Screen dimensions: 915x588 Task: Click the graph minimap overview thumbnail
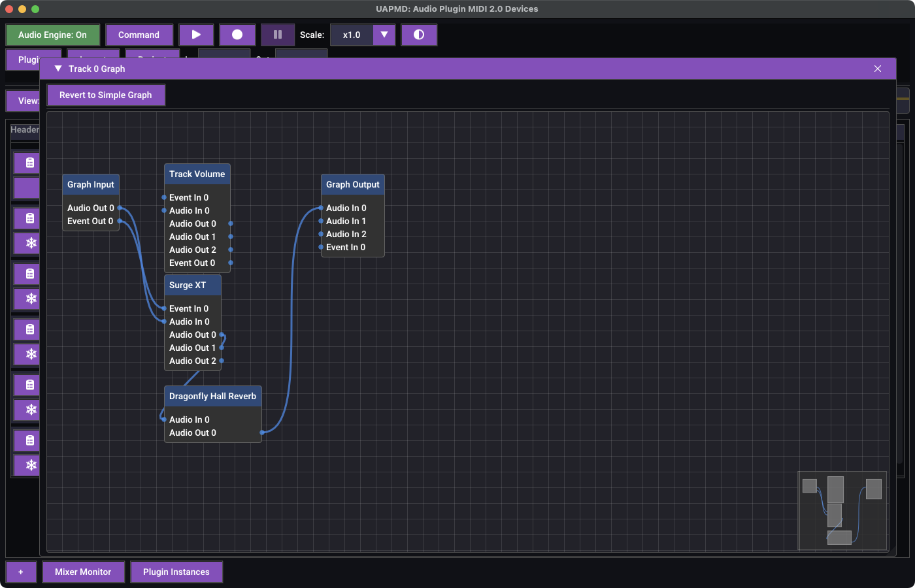click(842, 511)
